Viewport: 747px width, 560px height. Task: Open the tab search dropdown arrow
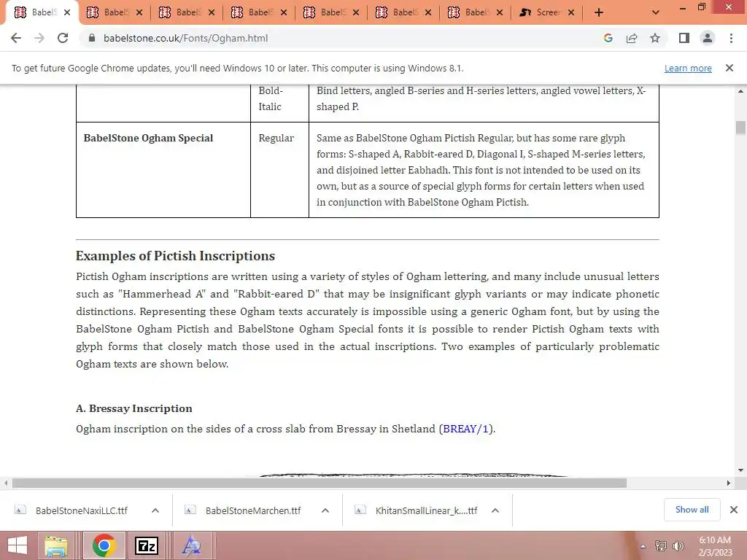pos(656,12)
